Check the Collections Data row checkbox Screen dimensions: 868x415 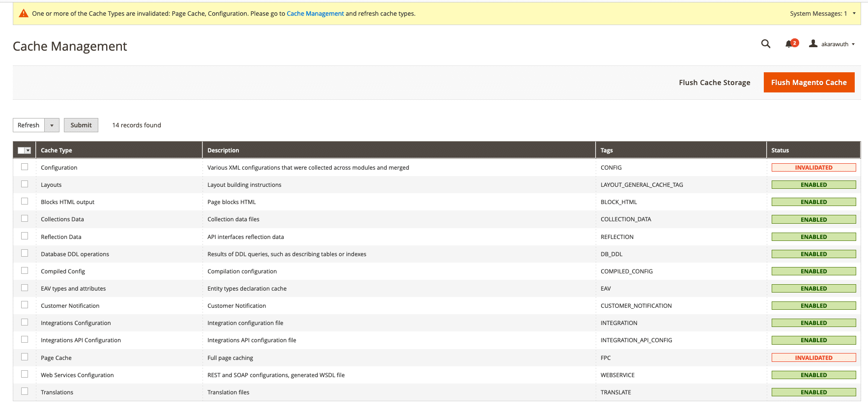25,218
